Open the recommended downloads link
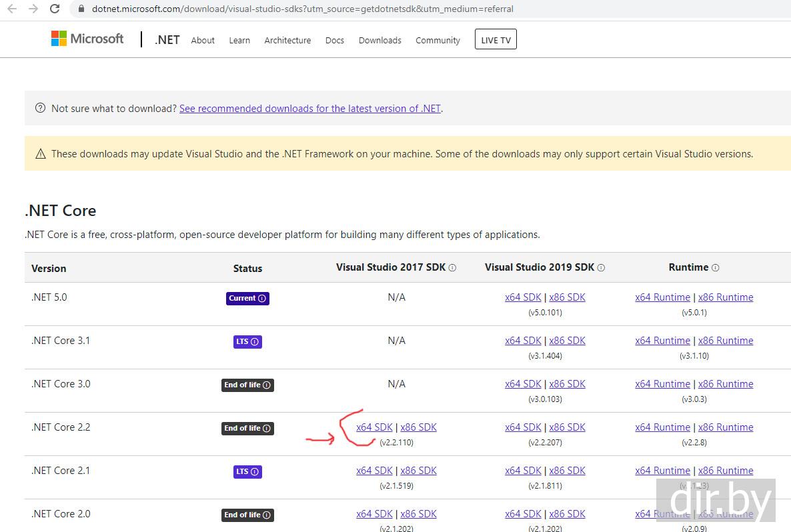Screen dimensions: 791x532 click(x=310, y=108)
